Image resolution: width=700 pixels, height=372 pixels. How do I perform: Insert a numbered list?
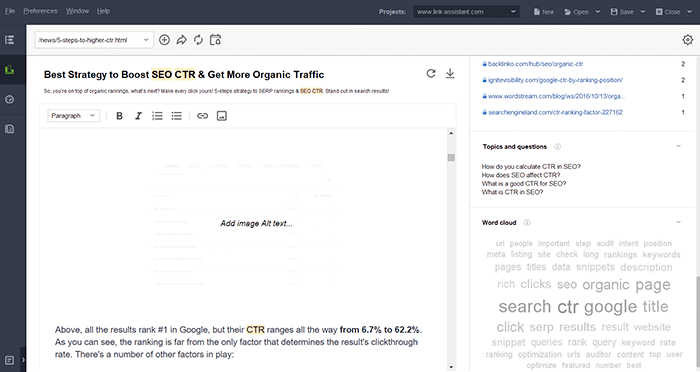point(157,116)
